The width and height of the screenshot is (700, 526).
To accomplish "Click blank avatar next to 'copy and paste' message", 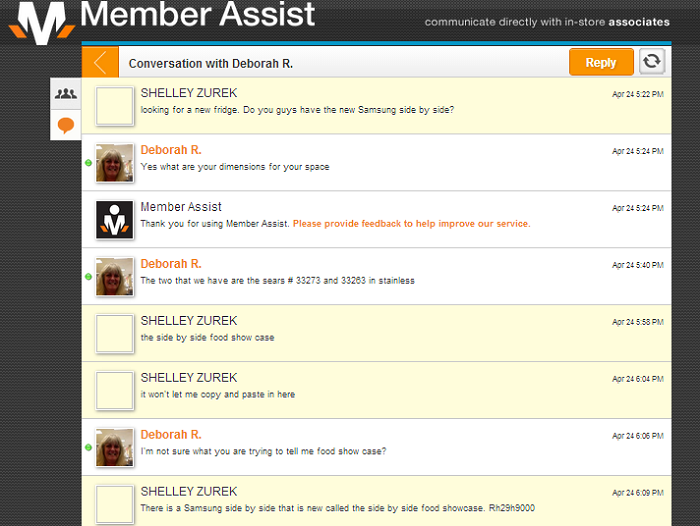I will tap(115, 391).
